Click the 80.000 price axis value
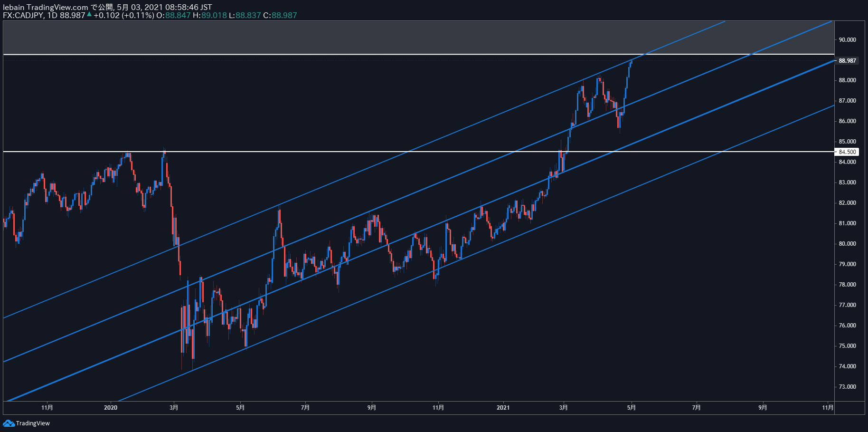Image resolution: width=868 pixels, height=432 pixels. click(x=847, y=244)
